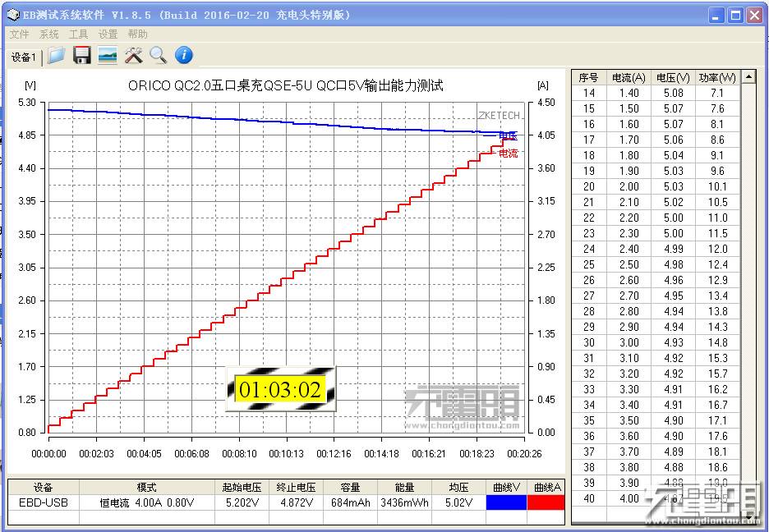Click the magnifier search icon
This screenshot has height=532, width=769.
pyautogui.click(x=159, y=55)
